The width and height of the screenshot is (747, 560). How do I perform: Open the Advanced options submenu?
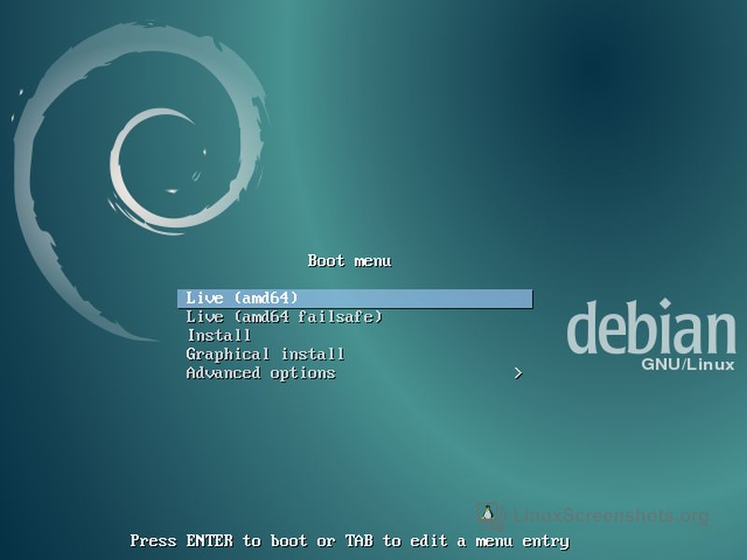(x=260, y=373)
